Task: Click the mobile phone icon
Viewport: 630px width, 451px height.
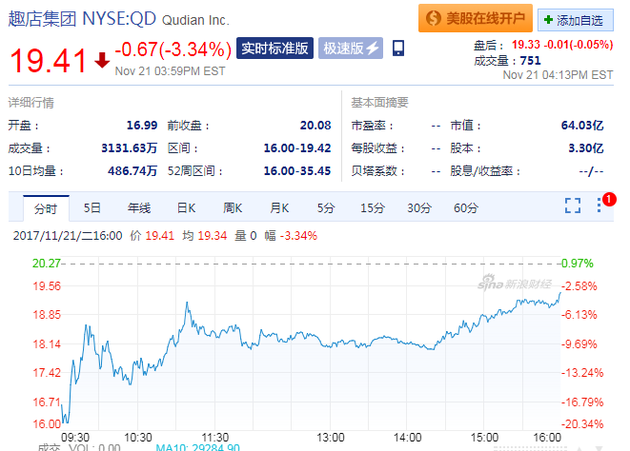Action: point(398,48)
